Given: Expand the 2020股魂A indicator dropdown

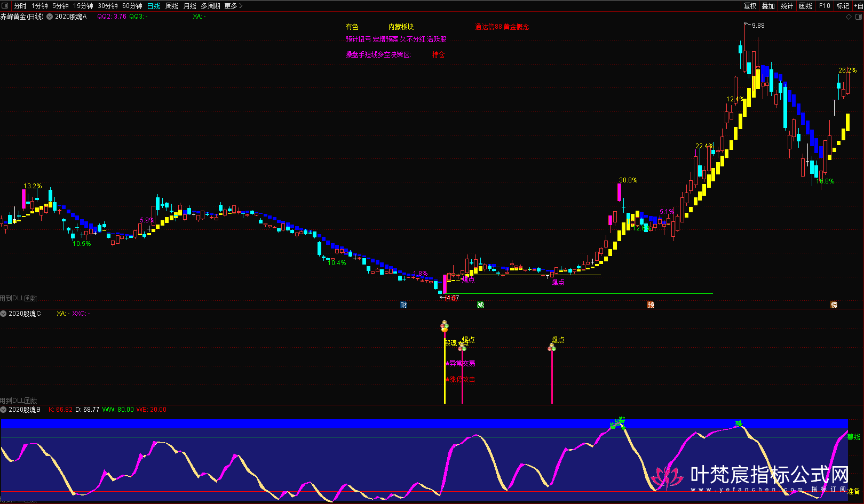Looking at the screenshot, I should tap(50, 17).
